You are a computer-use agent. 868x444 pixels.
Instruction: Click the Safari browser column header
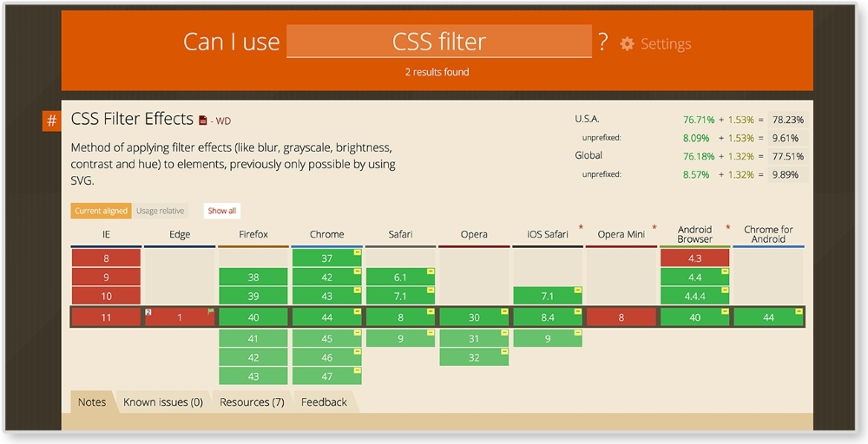click(400, 234)
